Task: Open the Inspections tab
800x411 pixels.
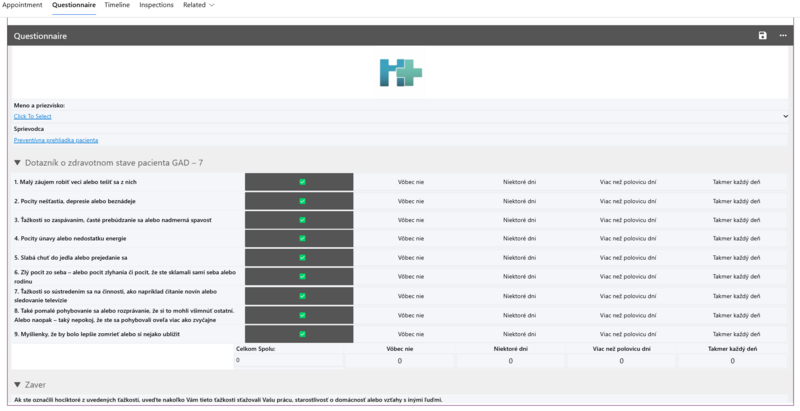Action: [157, 5]
